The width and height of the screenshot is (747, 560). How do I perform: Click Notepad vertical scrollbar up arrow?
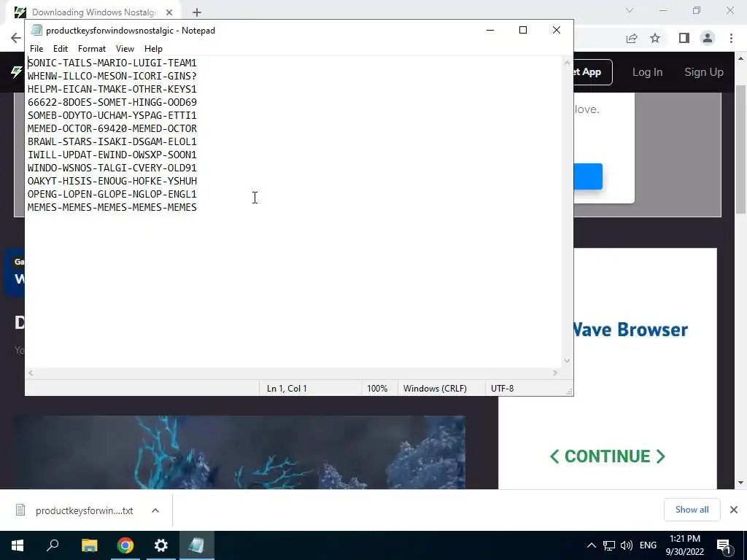point(567,63)
